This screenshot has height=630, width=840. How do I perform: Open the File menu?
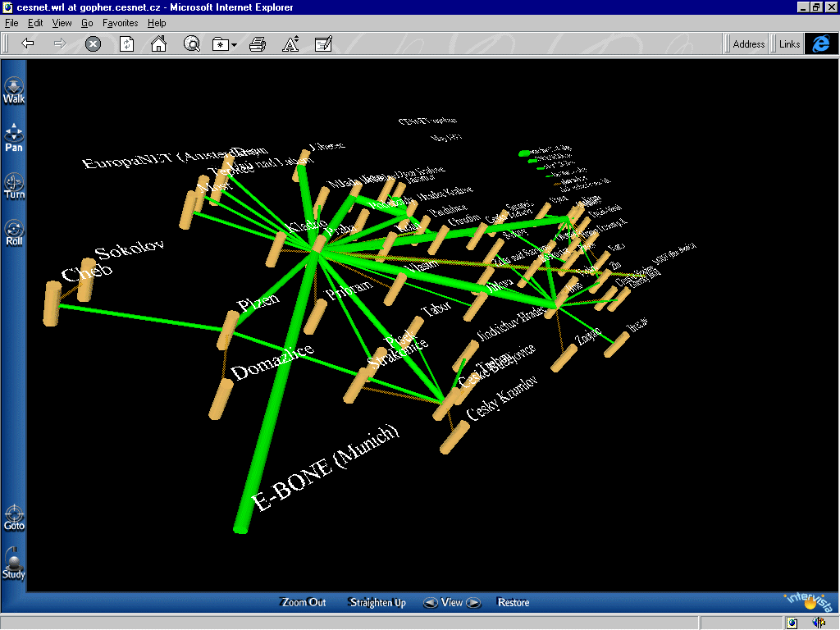[11, 23]
